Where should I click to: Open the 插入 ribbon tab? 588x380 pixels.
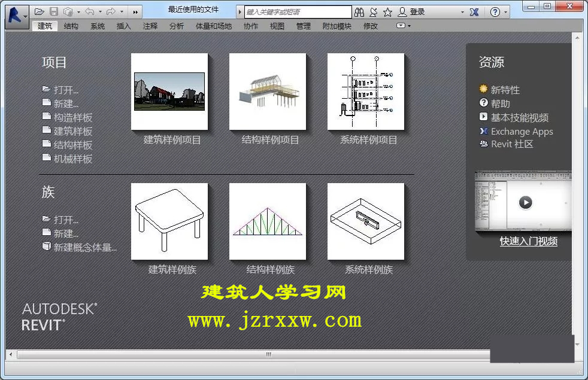(x=124, y=26)
